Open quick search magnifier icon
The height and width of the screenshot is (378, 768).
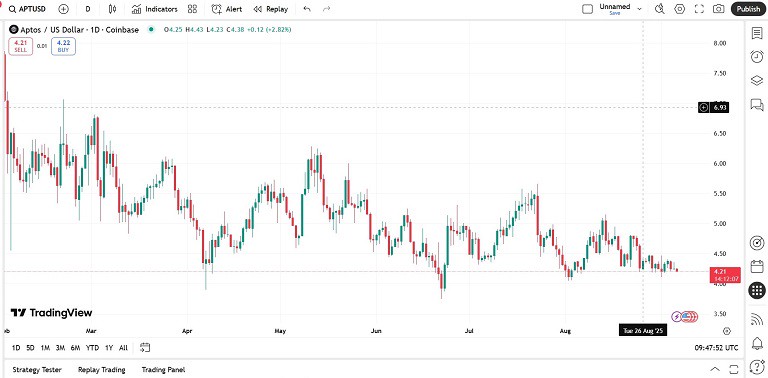tap(660, 9)
